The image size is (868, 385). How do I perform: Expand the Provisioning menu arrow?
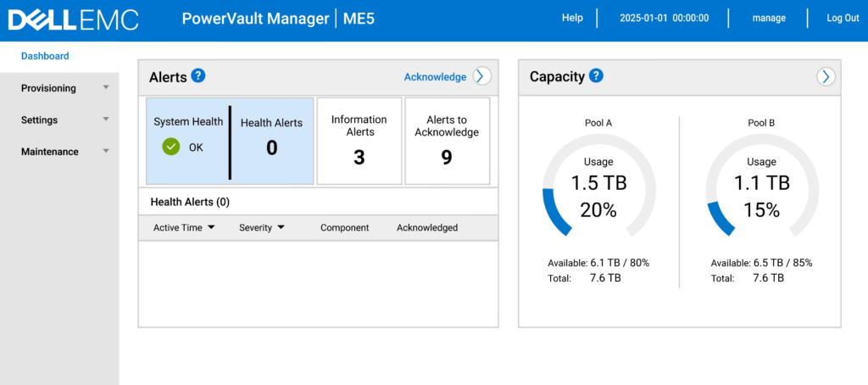(106, 87)
